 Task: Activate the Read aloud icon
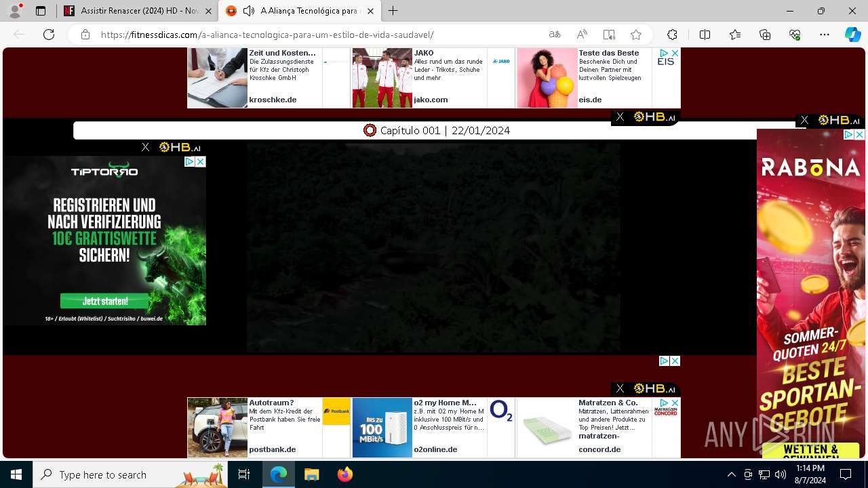point(582,35)
